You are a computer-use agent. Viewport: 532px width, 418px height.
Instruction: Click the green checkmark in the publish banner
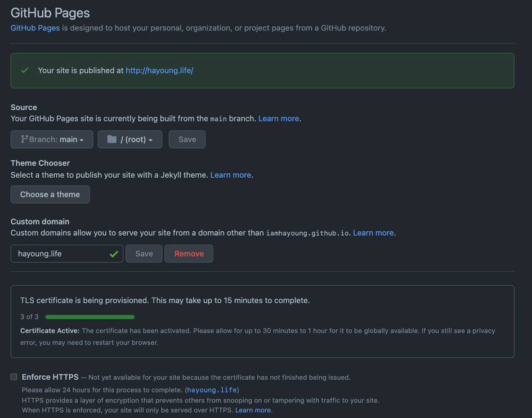(24, 70)
